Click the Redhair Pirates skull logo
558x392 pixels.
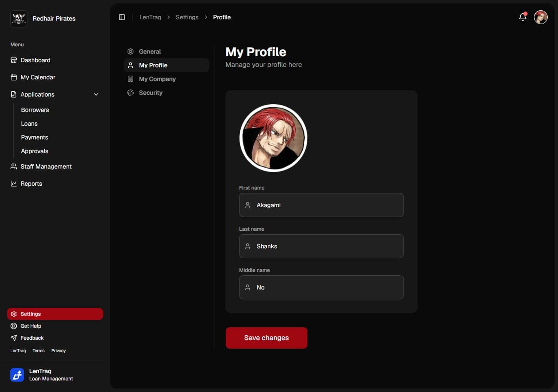[19, 18]
